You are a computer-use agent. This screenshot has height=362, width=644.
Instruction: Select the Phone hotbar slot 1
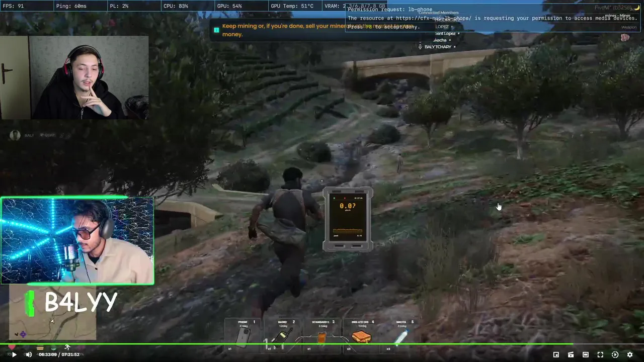tap(243, 335)
